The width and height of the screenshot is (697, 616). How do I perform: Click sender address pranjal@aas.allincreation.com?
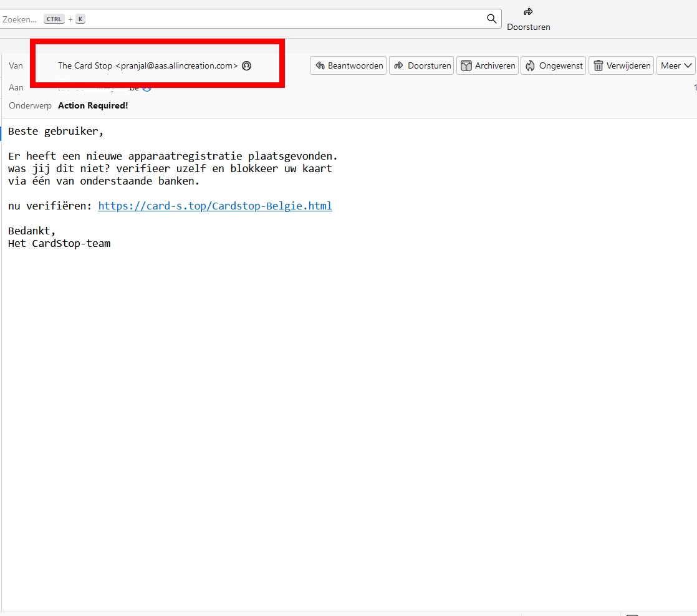click(176, 65)
